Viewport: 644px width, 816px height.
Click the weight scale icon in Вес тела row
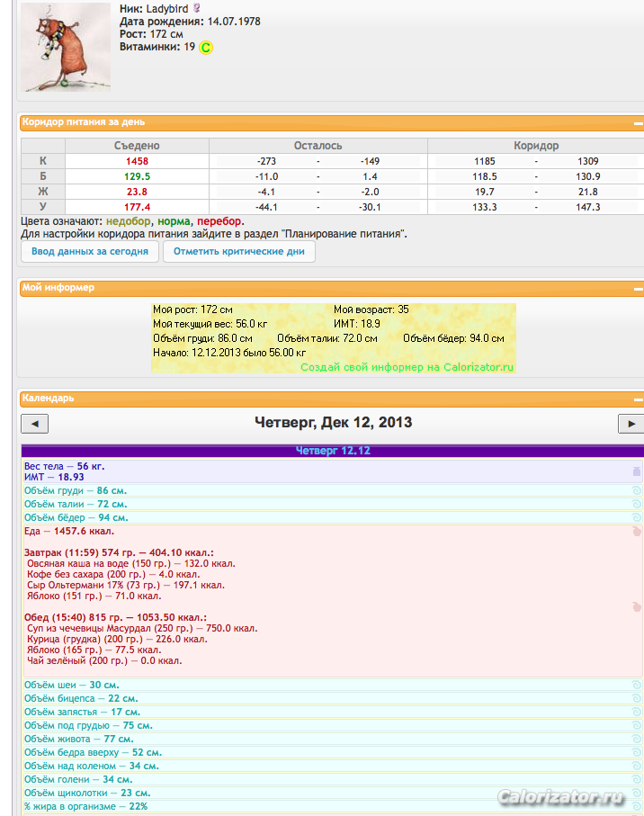pyautogui.click(x=636, y=471)
